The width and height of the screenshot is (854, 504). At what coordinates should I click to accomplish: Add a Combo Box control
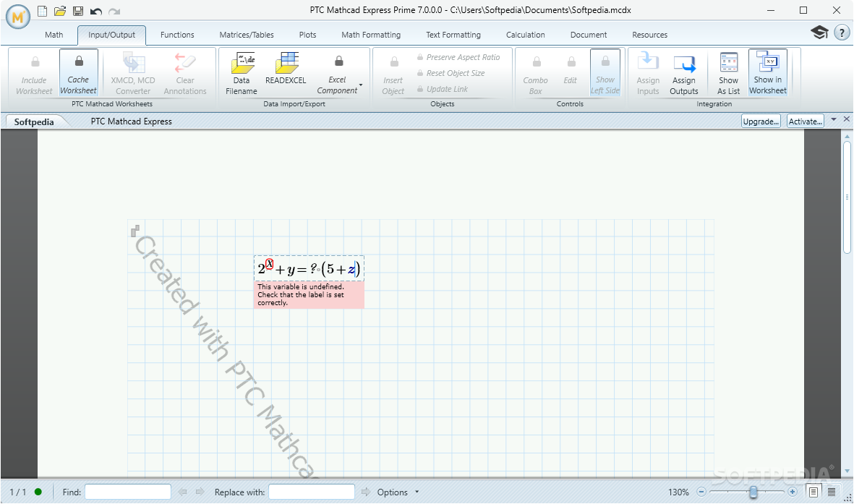(535, 74)
